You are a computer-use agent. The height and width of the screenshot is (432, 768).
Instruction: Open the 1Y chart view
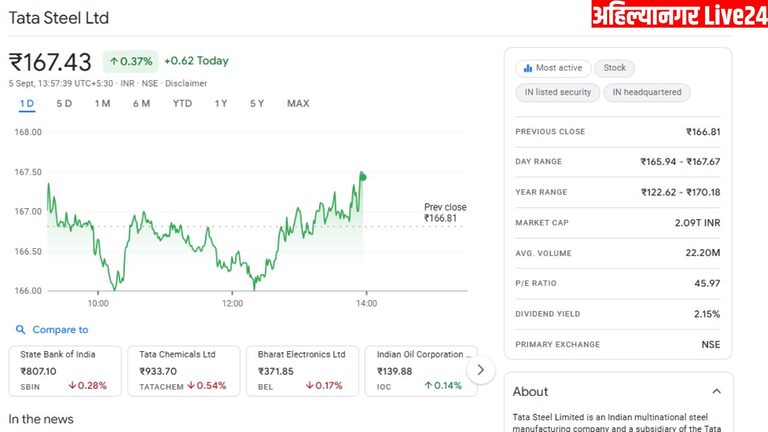(220, 104)
